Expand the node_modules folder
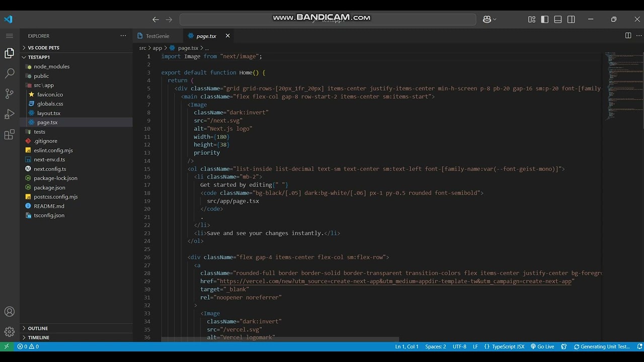The image size is (644, 362). click(76, 66)
